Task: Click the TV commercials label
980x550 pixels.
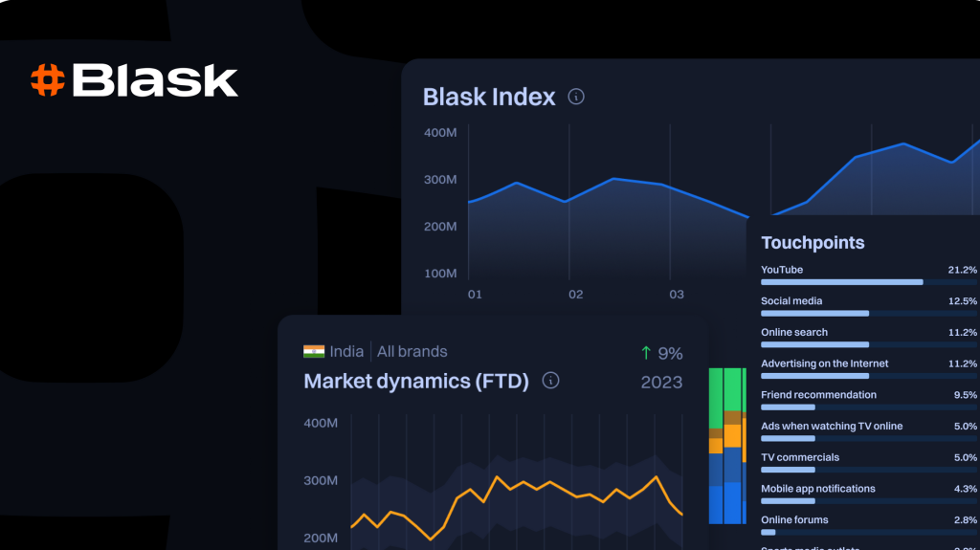Action: coord(800,457)
